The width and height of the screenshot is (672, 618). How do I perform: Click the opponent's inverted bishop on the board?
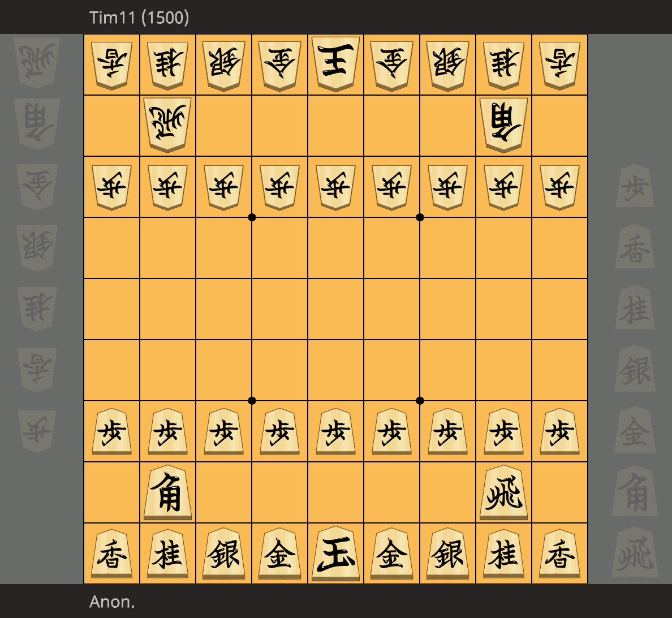tap(503, 125)
